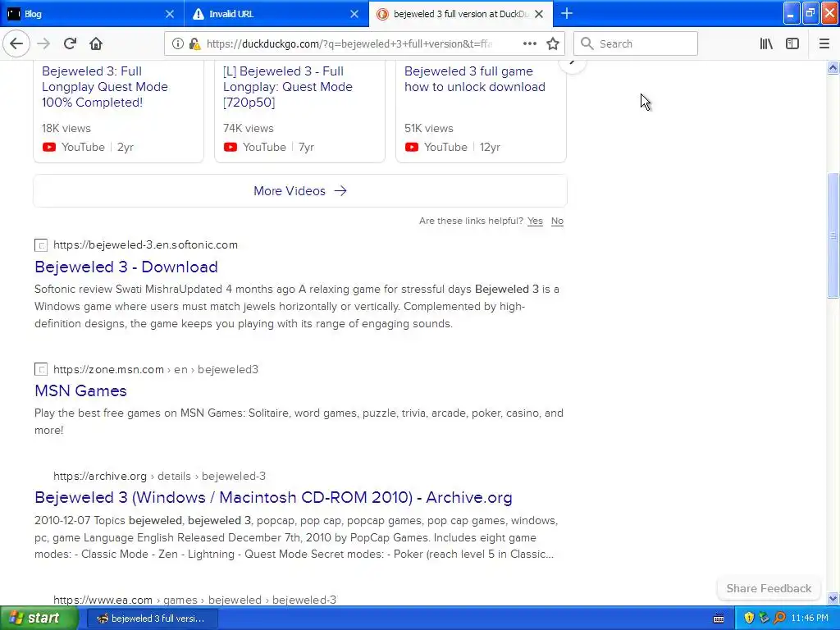Open the MSN Games result
The width and height of the screenshot is (840, 630).
80,390
